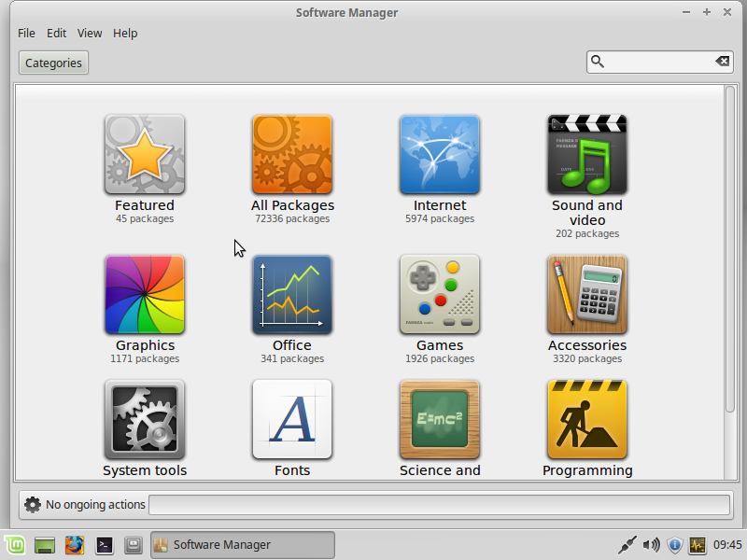Open the Office chart icon

pyautogui.click(x=292, y=295)
